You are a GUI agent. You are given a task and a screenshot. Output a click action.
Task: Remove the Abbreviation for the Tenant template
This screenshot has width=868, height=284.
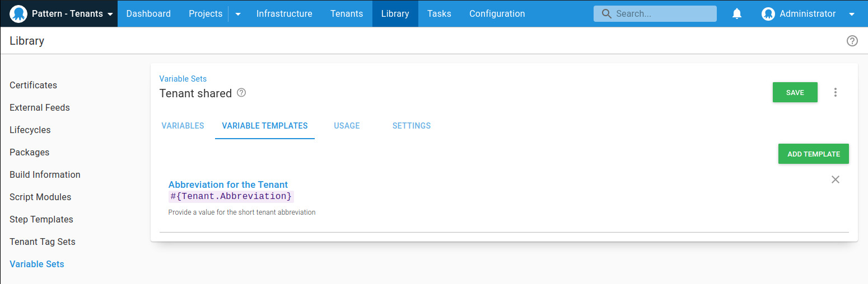[x=835, y=179]
